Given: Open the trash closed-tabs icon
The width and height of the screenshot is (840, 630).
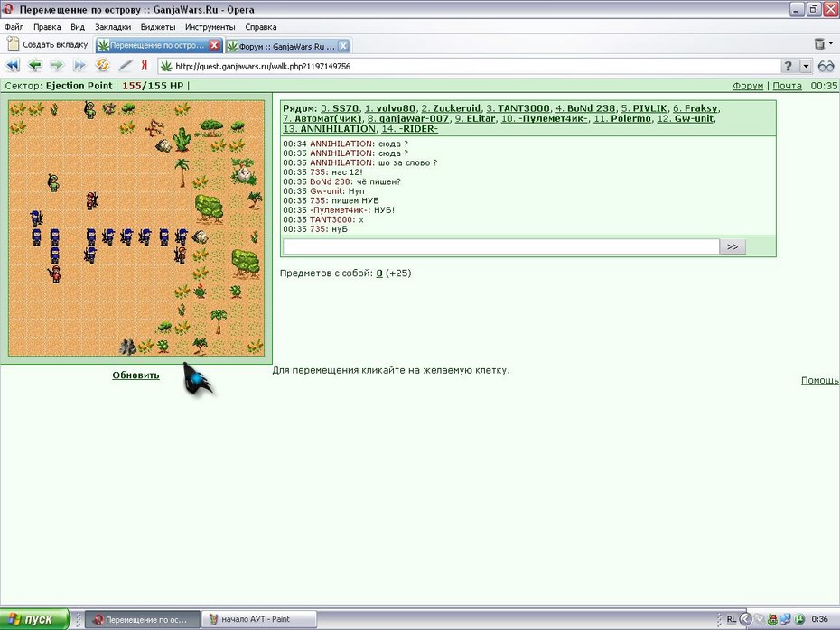Looking at the screenshot, I should coord(819,44).
